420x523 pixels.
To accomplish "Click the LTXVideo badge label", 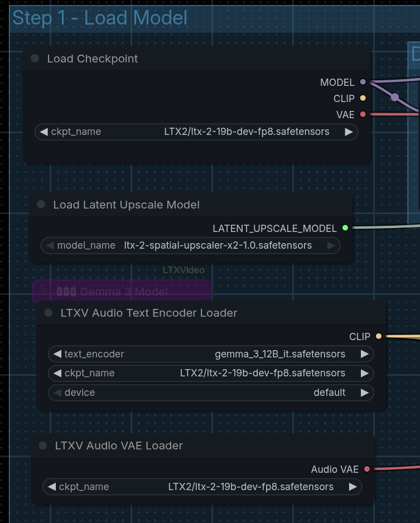I will pos(184,270).
